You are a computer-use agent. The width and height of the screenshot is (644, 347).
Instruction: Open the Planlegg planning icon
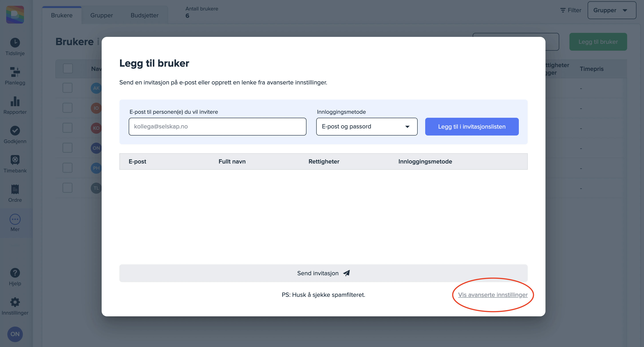pos(15,72)
